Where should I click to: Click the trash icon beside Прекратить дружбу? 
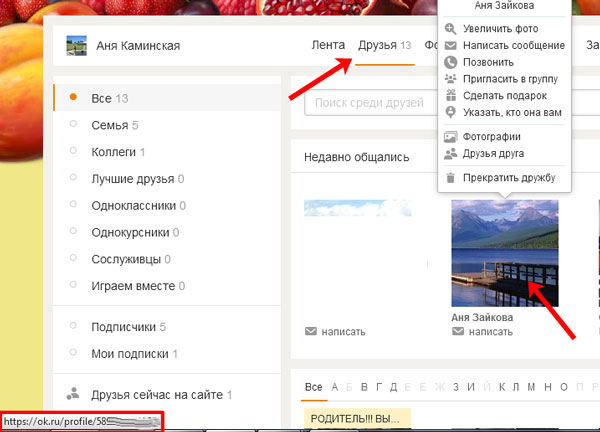(x=451, y=178)
